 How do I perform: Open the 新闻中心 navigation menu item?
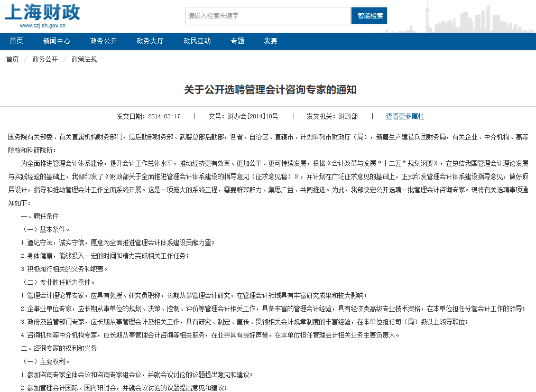click(x=57, y=41)
